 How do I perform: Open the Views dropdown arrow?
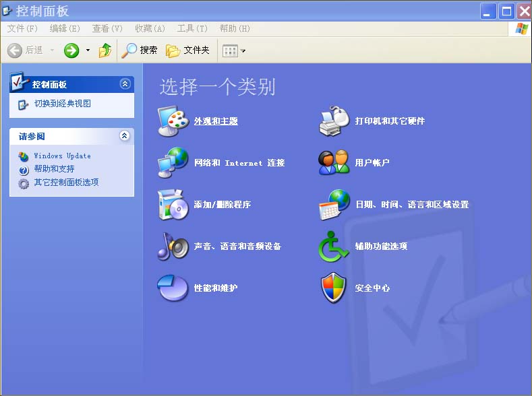tap(243, 51)
